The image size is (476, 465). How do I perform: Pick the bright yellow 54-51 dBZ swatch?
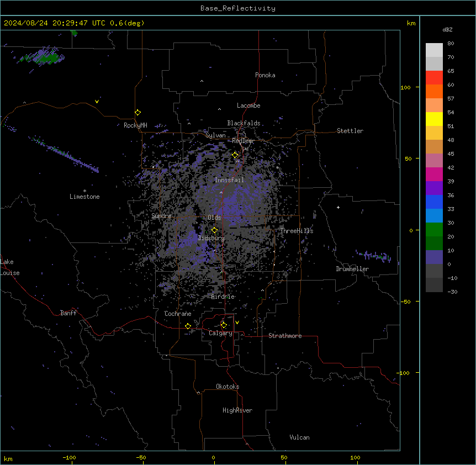(434, 119)
